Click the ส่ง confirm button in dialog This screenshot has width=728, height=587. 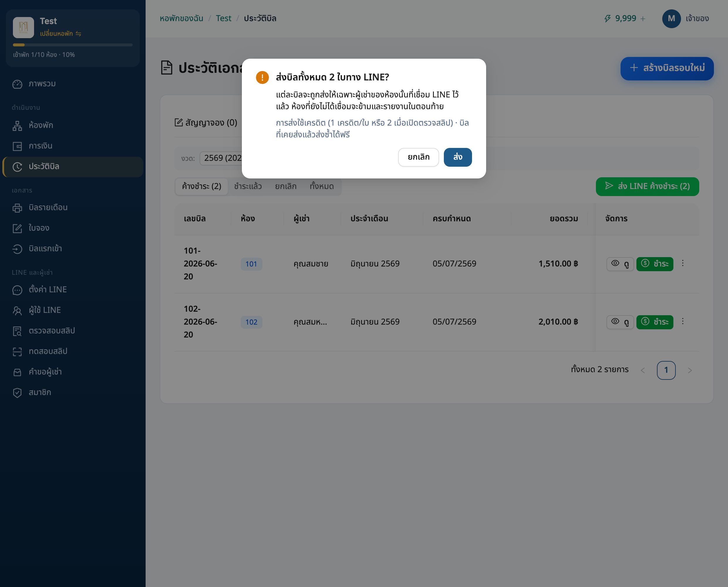click(457, 157)
